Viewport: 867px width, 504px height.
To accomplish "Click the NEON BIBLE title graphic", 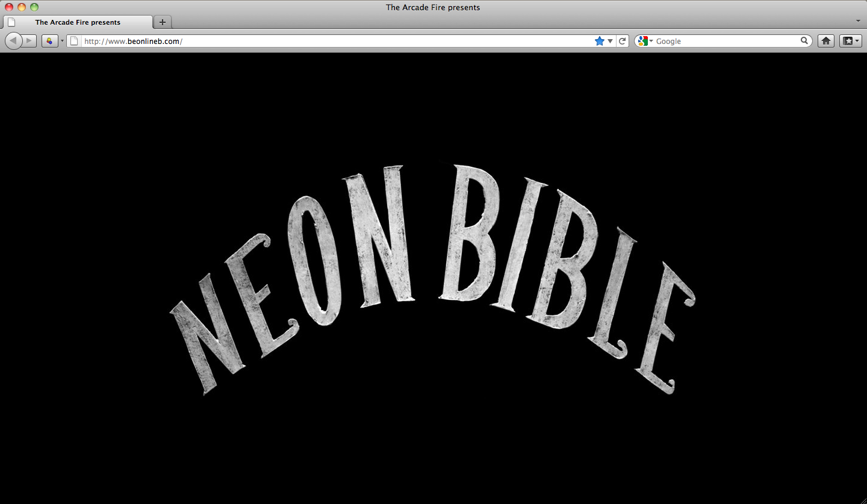I will [432, 280].
